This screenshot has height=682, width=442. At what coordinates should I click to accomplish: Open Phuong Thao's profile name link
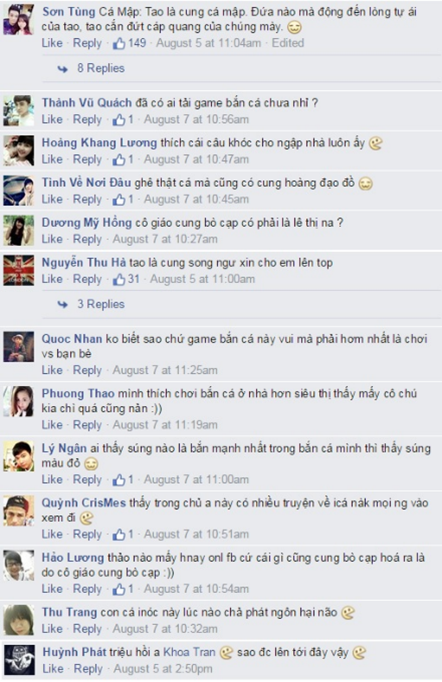pos(78,394)
